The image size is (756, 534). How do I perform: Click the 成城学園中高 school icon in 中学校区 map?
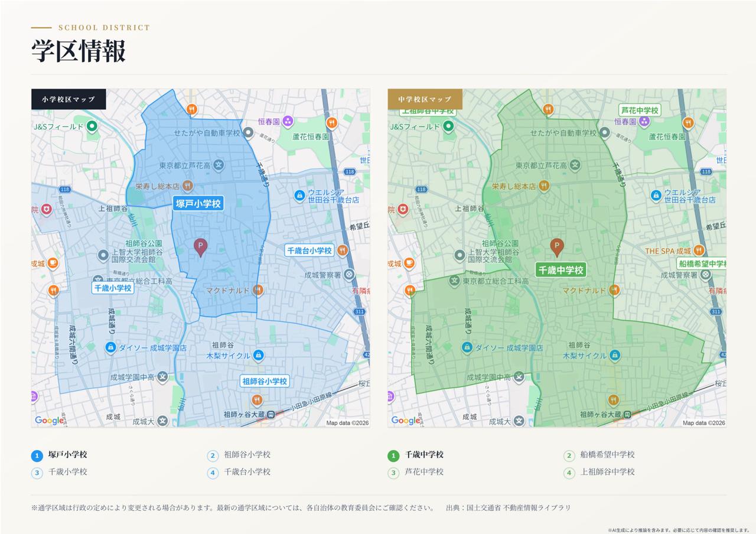pos(519,376)
